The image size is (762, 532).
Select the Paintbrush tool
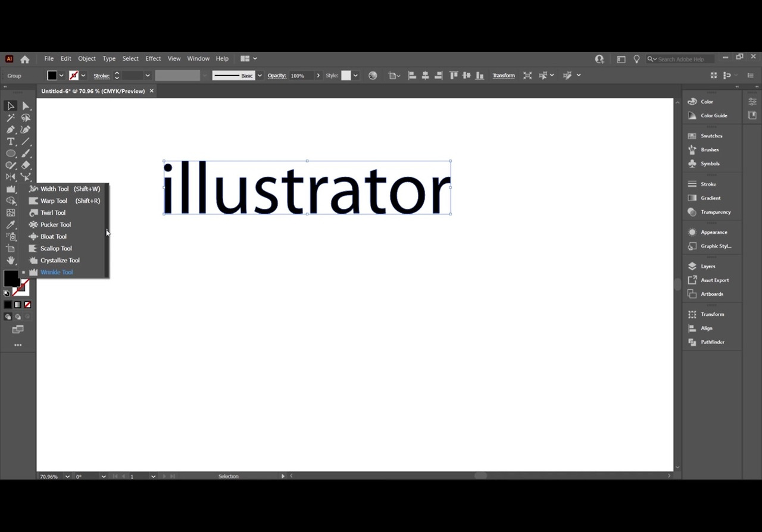click(x=26, y=154)
